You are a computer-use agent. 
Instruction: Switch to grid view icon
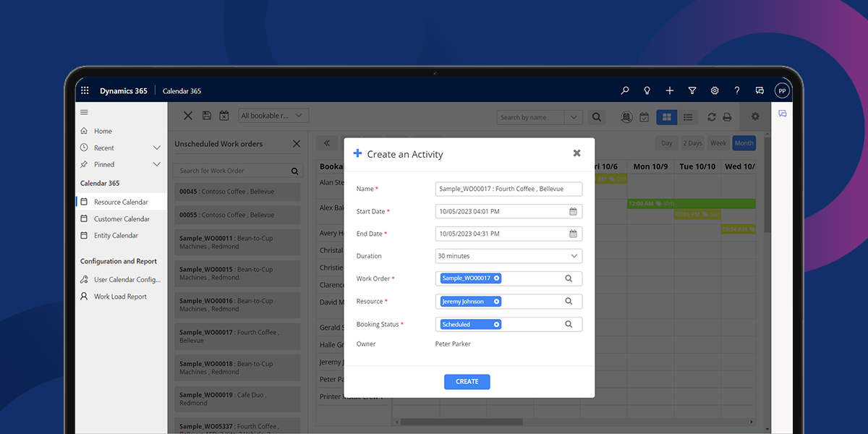point(667,117)
